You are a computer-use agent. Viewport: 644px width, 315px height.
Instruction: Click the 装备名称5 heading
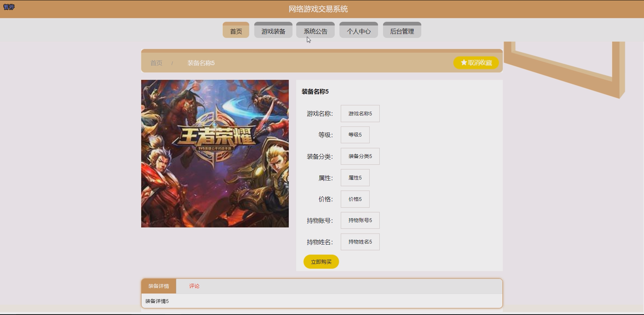(315, 92)
